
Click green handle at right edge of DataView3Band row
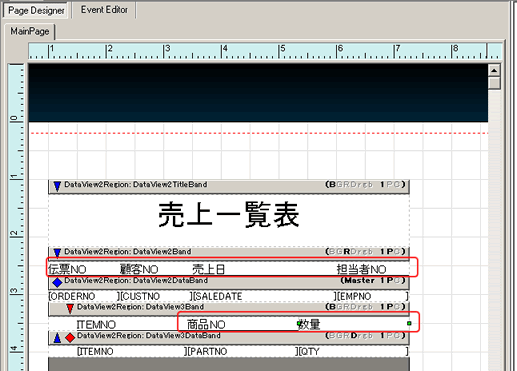[x=409, y=323]
